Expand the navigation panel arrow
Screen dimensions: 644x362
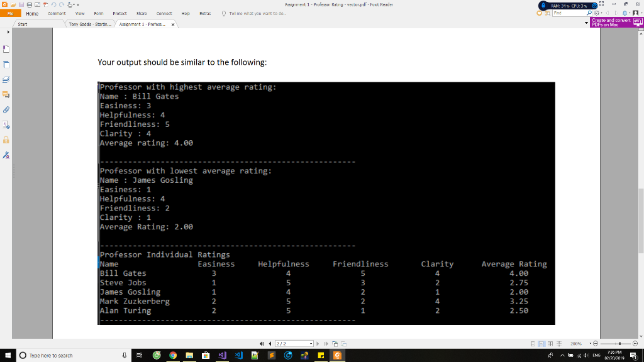click(8, 31)
